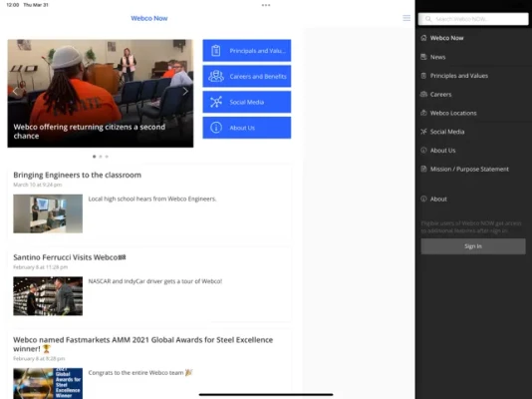Viewport: 532px width, 399px height.
Task: Click the Webco Now page title
Action: click(x=149, y=18)
